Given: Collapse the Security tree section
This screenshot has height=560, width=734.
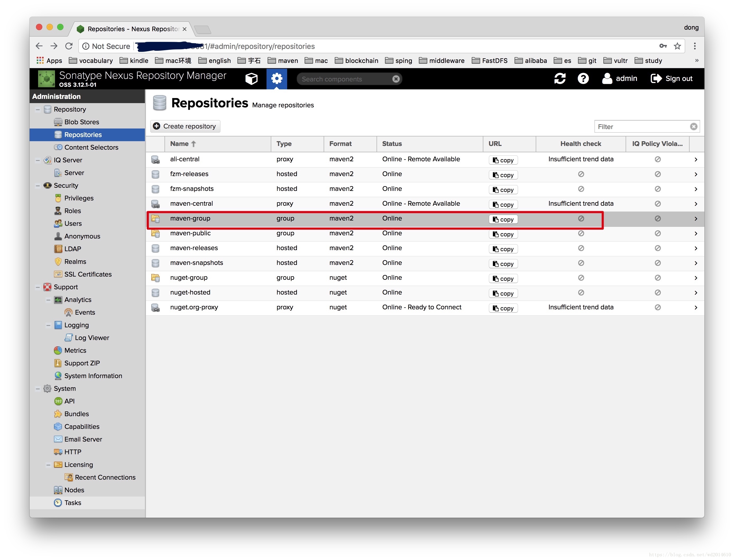Looking at the screenshot, I should [38, 185].
